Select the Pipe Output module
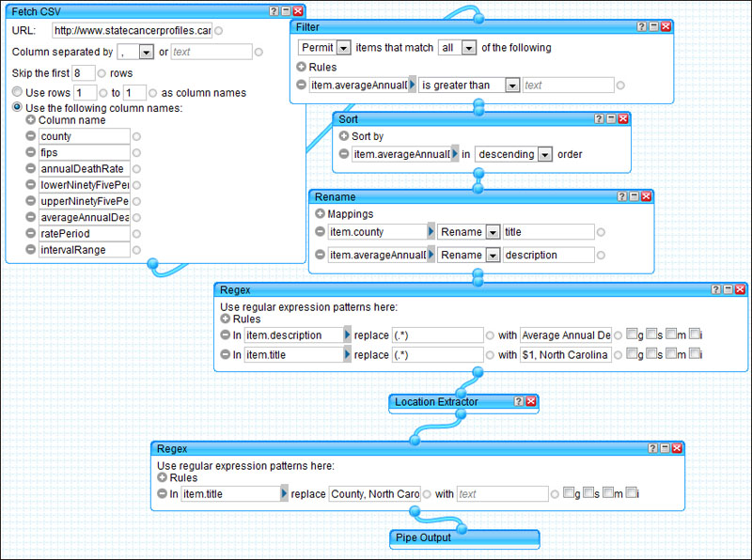This screenshot has height=560, width=752. 463,537
